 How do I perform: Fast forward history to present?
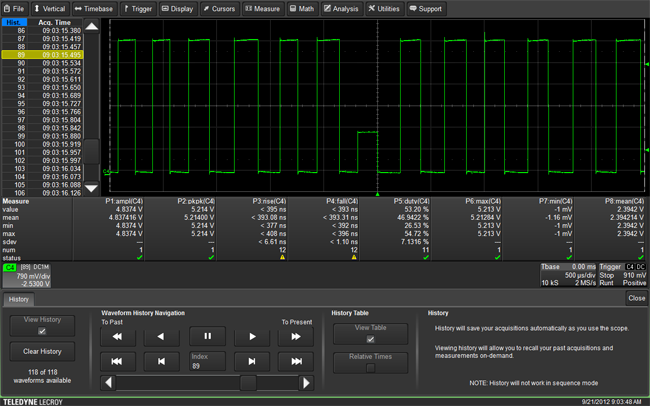[x=296, y=336]
